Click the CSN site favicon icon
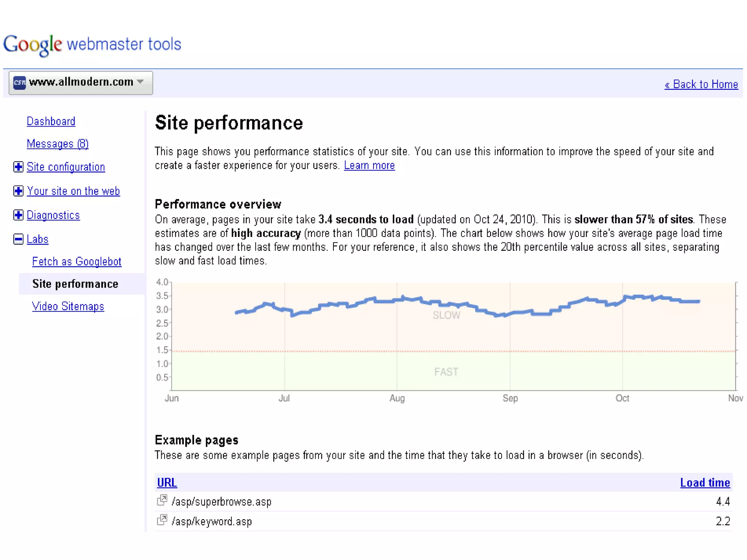 click(x=19, y=82)
